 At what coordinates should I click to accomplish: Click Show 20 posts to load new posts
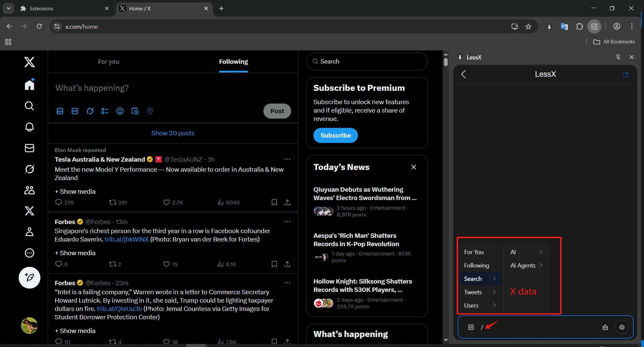(173, 133)
